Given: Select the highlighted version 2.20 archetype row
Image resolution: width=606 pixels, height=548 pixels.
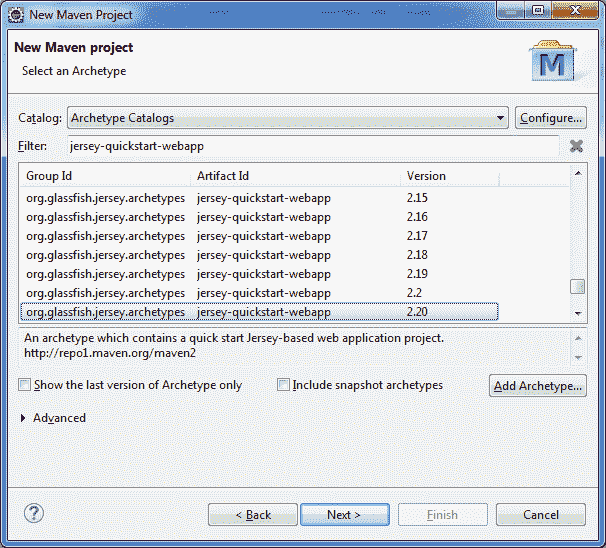Looking at the screenshot, I should point(259,312).
